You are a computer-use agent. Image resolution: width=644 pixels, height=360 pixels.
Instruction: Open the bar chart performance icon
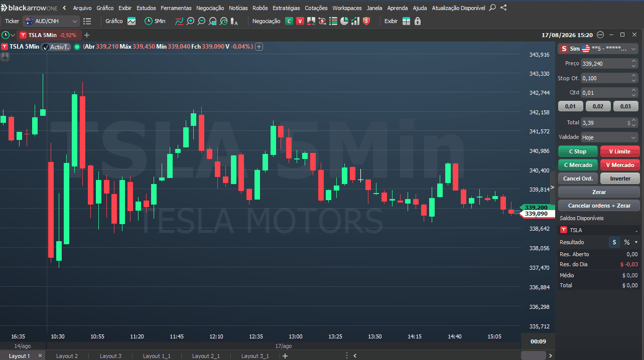355,21
